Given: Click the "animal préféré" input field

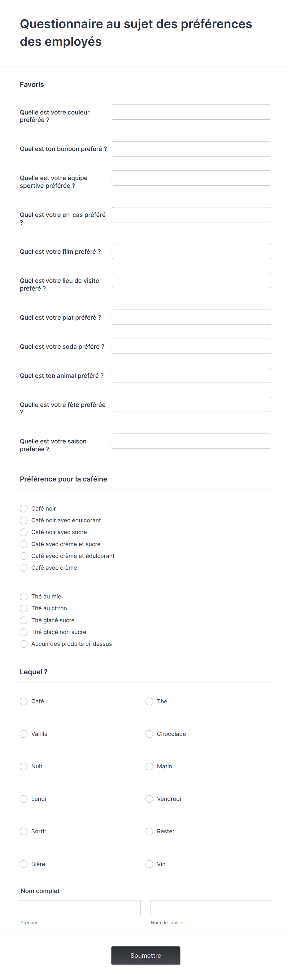Looking at the screenshot, I should click(x=191, y=375).
